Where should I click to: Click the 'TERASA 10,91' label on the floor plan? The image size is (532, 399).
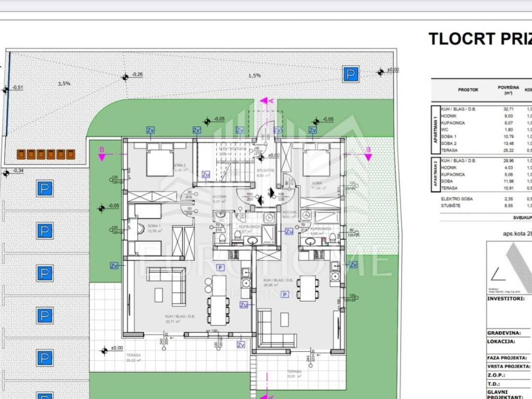point(294,374)
